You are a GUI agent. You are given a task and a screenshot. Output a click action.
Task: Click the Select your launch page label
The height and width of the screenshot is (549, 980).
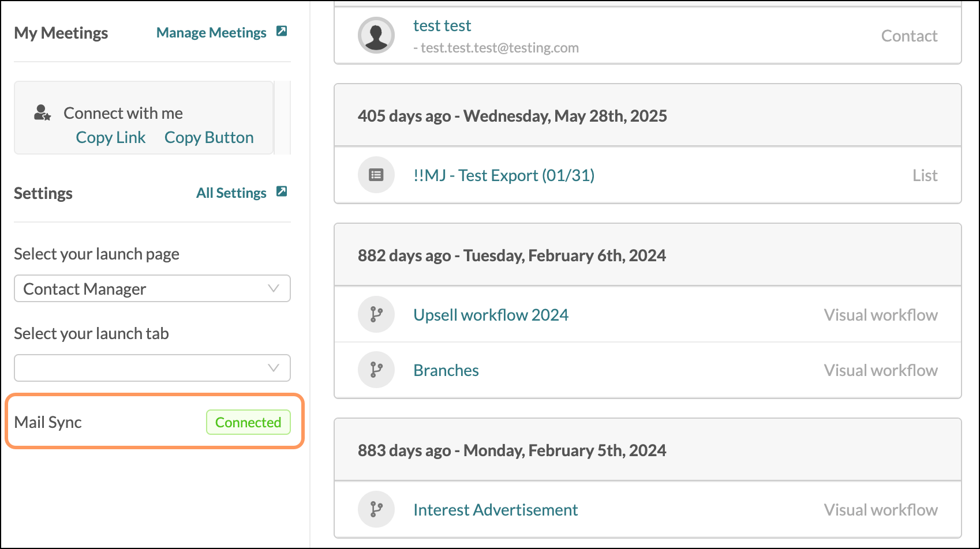[x=96, y=254]
